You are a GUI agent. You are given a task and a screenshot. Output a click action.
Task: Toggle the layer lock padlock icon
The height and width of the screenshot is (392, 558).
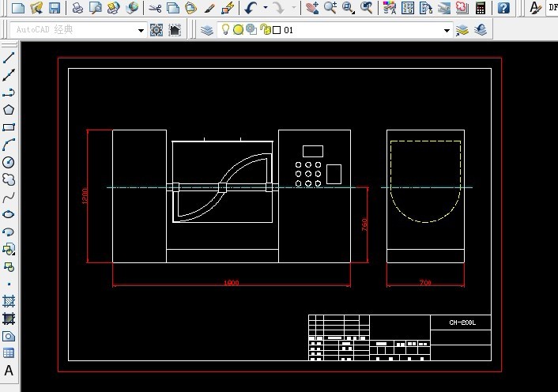click(265, 30)
